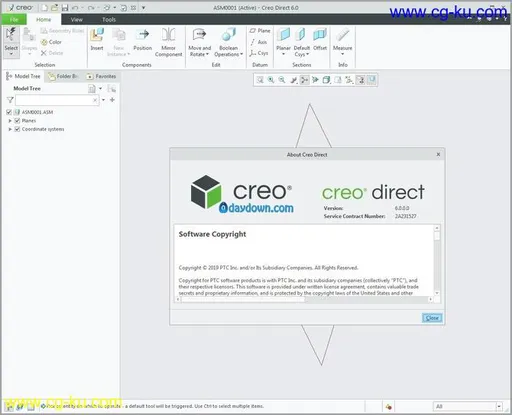Toggle the Planes checkbox

point(17,121)
